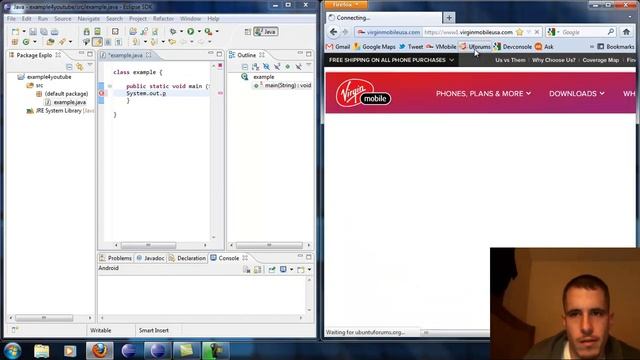This screenshot has height=360, width=640.
Task: Click the Search flashlight icon in Eclipse
Action: [x=62, y=42]
